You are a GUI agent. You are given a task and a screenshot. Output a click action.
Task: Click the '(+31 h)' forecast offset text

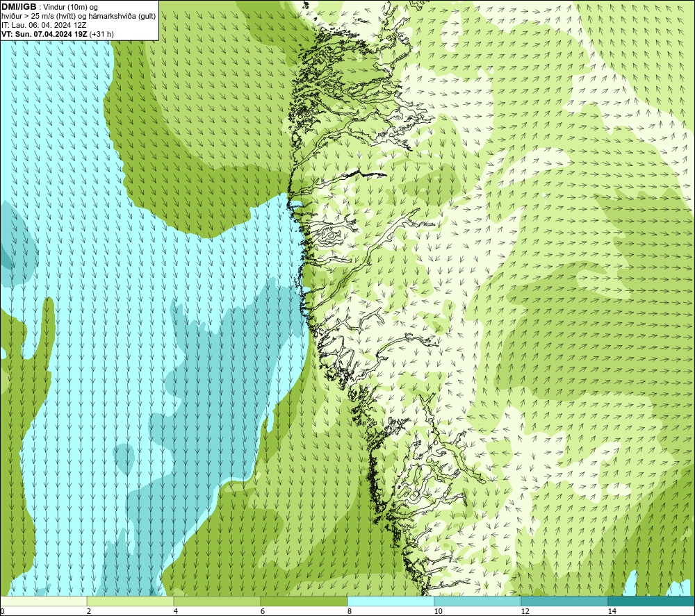click(101, 34)
